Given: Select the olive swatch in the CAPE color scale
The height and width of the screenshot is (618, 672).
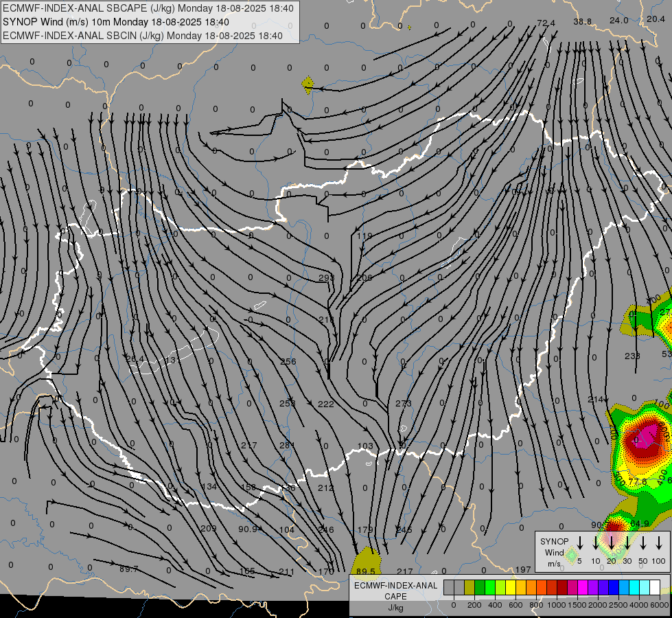Looking at the screenshot, I should tap(470, 588).
